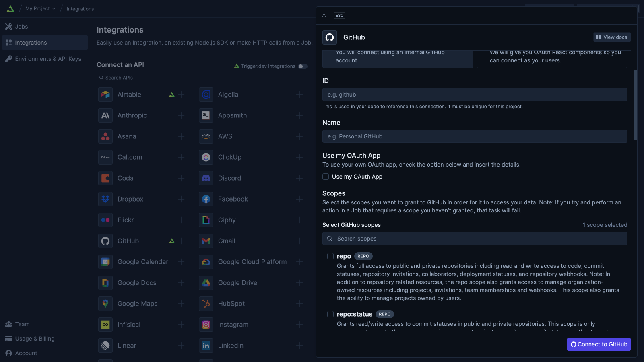The image size is (644, 362).
Task: Select the AWS logo icon
Action: (x=206, y=136)
